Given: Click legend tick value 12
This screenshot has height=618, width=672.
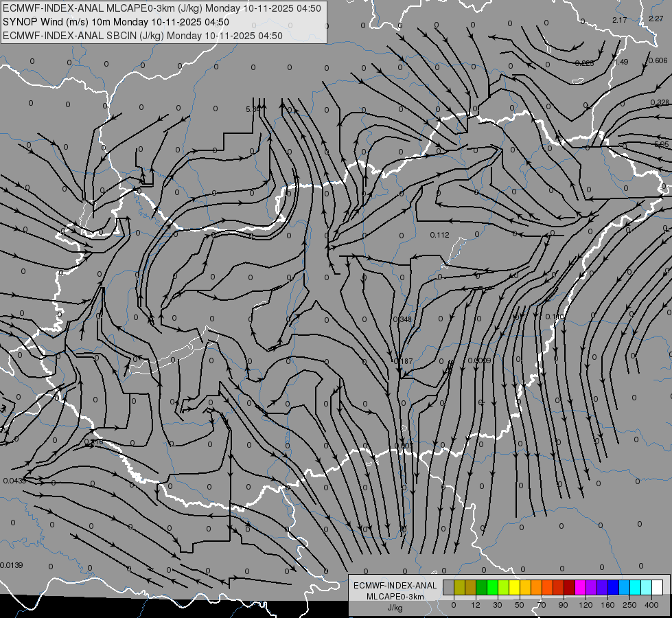Looking at the screenshot, I should click(476, 605).
